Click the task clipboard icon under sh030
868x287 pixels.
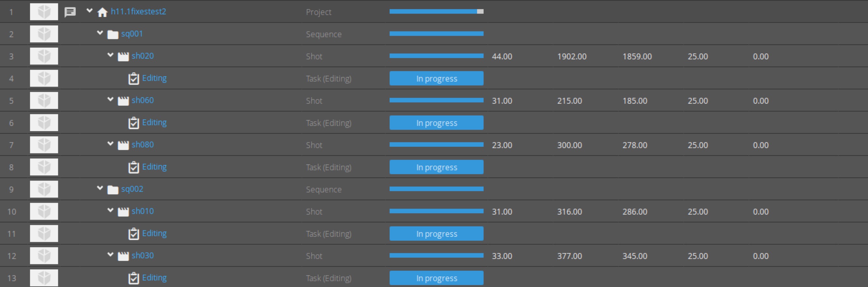point(134,278)
